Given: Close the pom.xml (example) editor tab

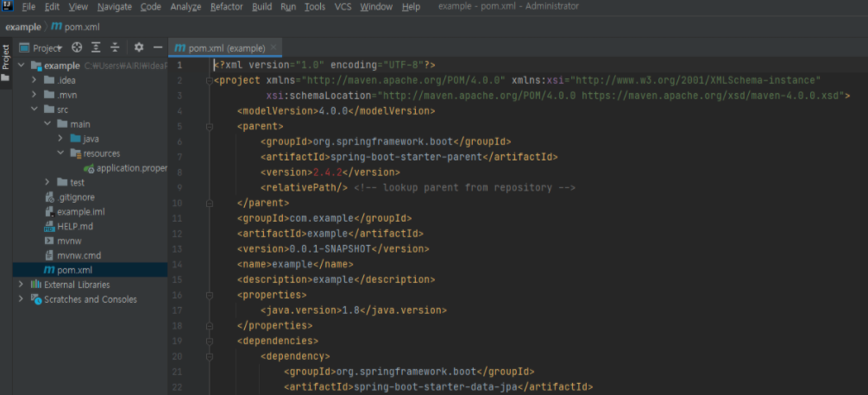Looking at the screenshot, I should (x=274, y=48).
